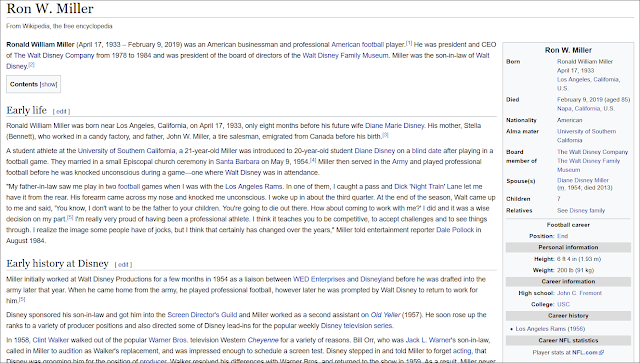640x363 pixels.
Task: Open The Walt Disney Company infobox link
Action: [593, 152]
